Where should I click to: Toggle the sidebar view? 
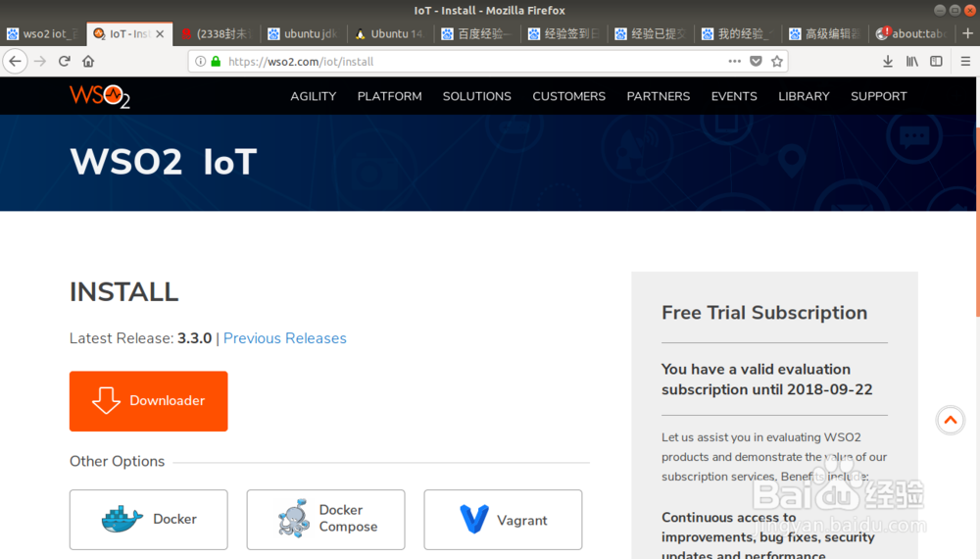[936, 61]
